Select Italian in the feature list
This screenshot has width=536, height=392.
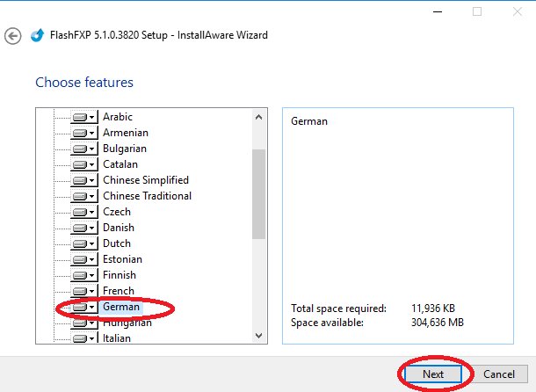pos(117,338)
